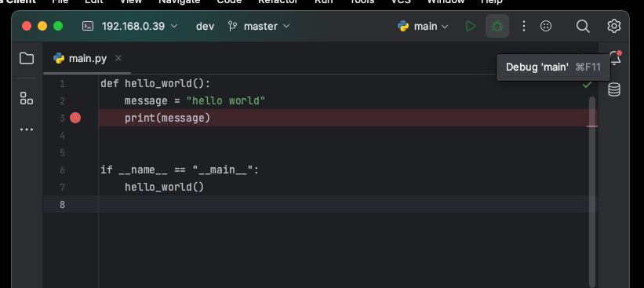The image size is (644, 288).
Task: Open the Tools menu
Action: click(x=362, y=2)
